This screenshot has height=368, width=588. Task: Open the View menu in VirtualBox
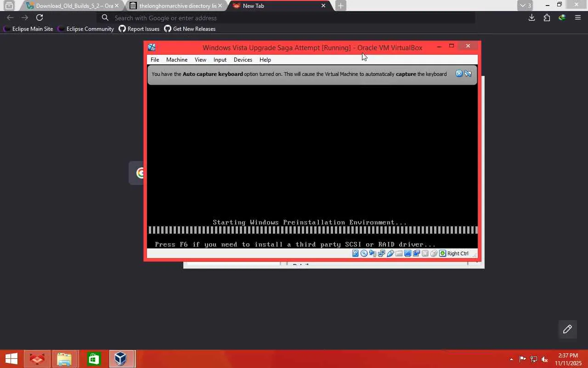200,60
